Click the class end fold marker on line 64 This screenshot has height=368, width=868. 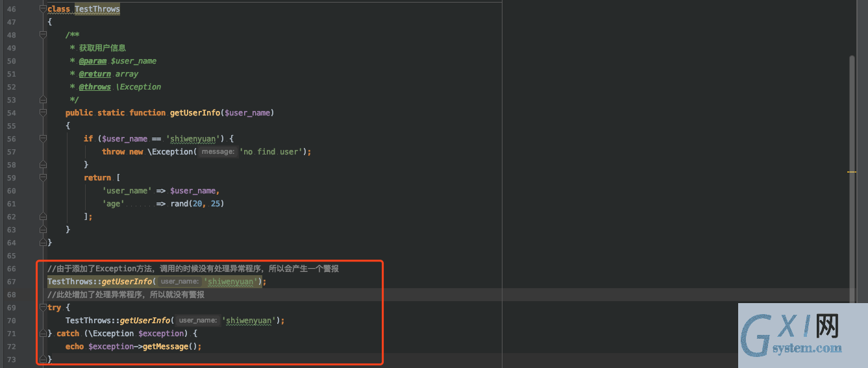(43, 243)
